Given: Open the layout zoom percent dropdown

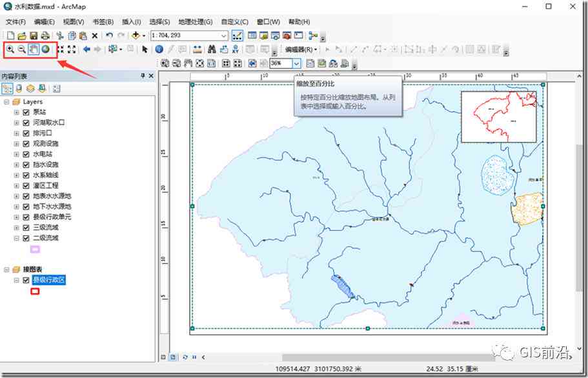Looking at the screenshot, I should (x=296, y=63).
